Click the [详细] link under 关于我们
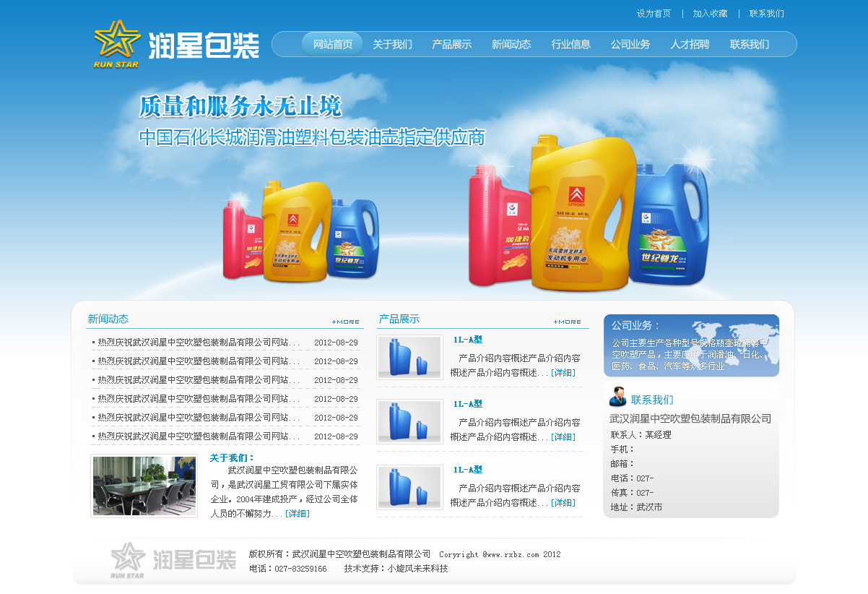This screenshot has width=868, height=594. [298, 513]
